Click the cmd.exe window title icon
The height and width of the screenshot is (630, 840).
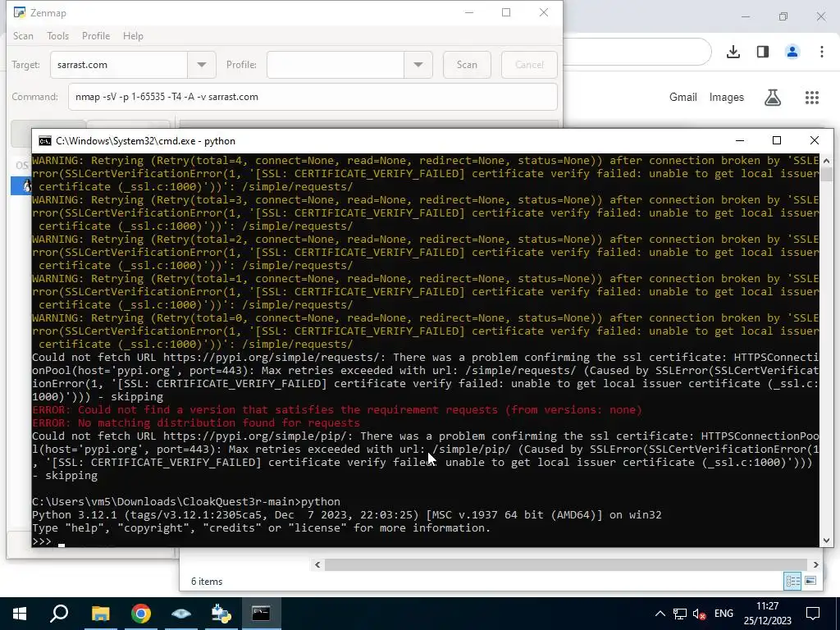tap(45, 141)
